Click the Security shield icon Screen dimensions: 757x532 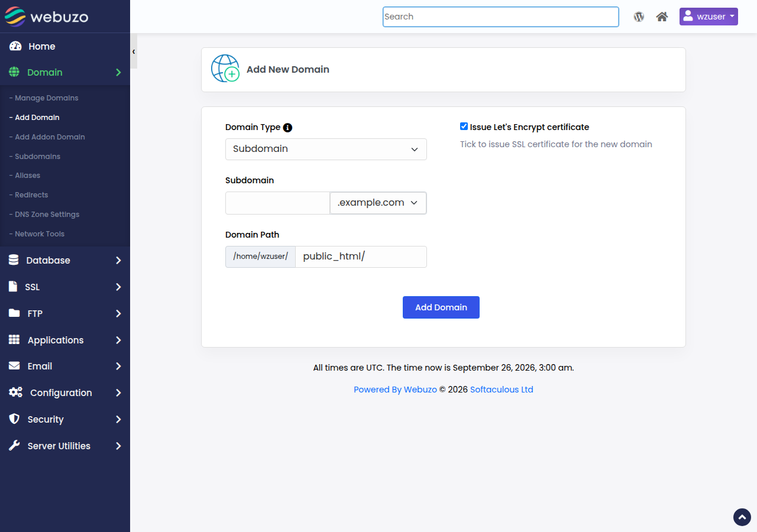14,419
